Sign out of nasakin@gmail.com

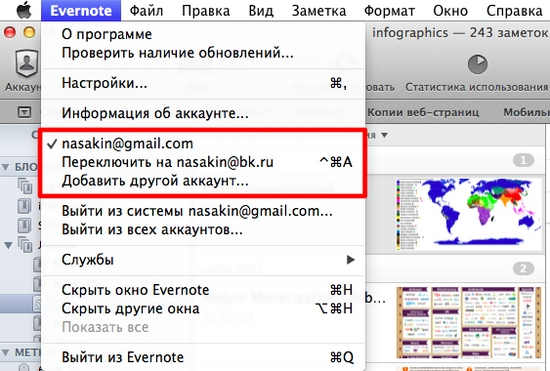[x=203, y=211]
